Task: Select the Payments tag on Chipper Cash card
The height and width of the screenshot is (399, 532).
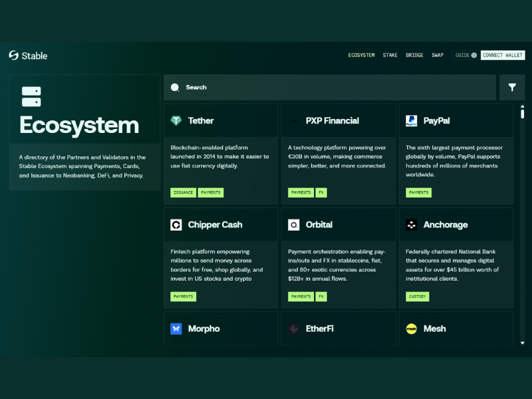Action: tap(184, 297)
